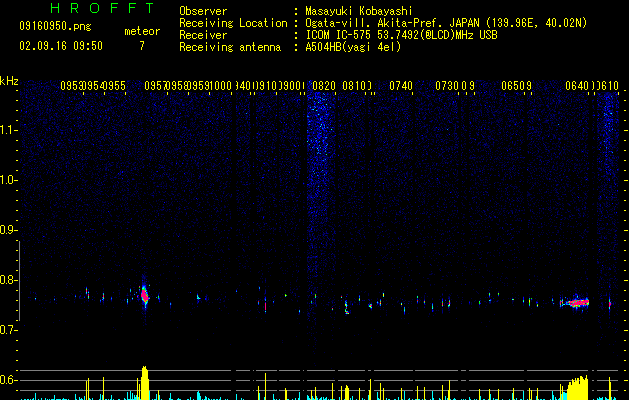The width and height of the screenshot is (629, 400).
Task: Click the 0.8 frequency axis label
Action: [9, 280]
